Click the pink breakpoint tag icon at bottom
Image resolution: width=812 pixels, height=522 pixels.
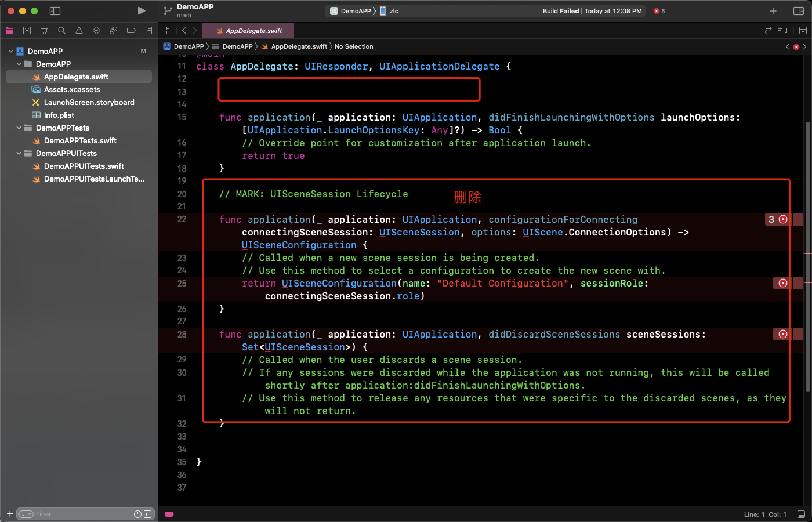click(169, 514)
